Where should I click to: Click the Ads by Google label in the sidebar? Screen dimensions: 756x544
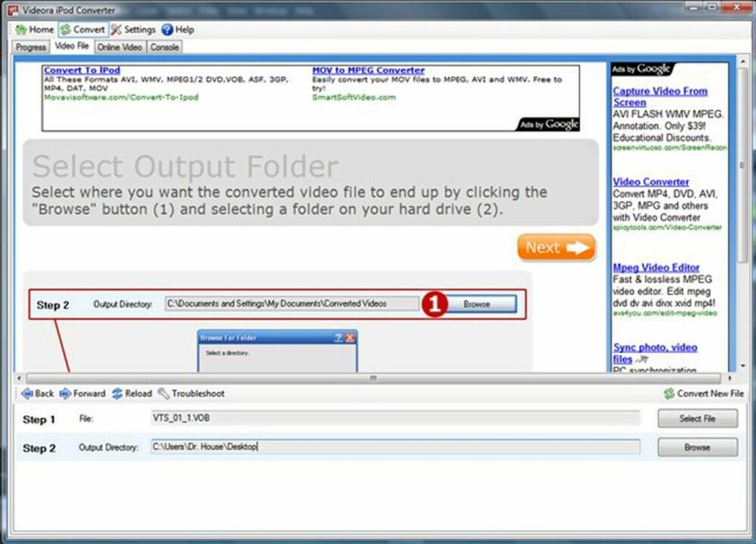641,69
